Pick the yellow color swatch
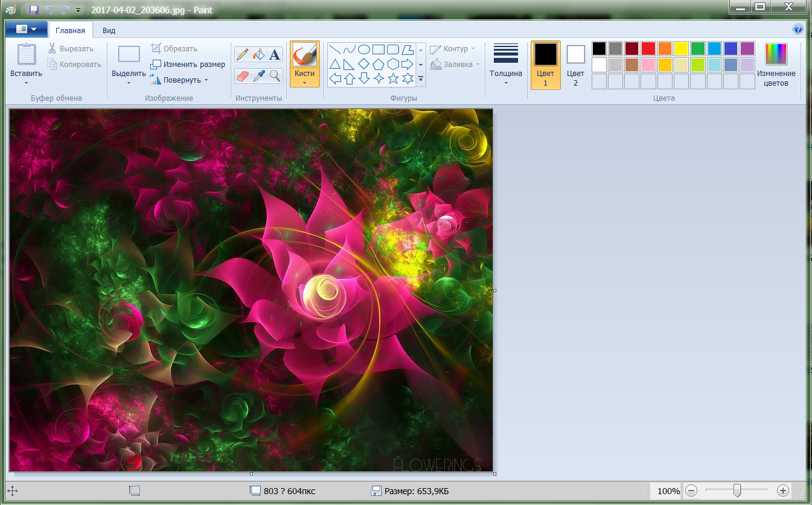Screen dimensions: 812x505 [681, 48]
